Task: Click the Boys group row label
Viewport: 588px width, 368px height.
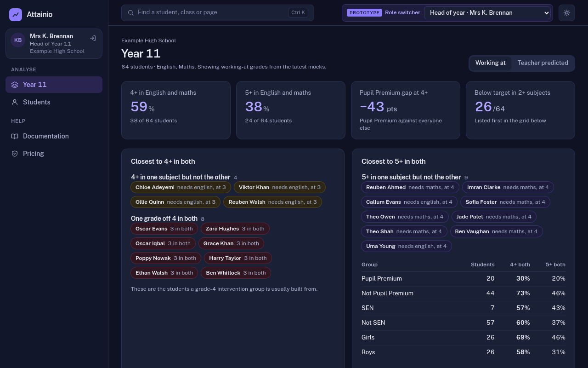Action: [368, 352]
